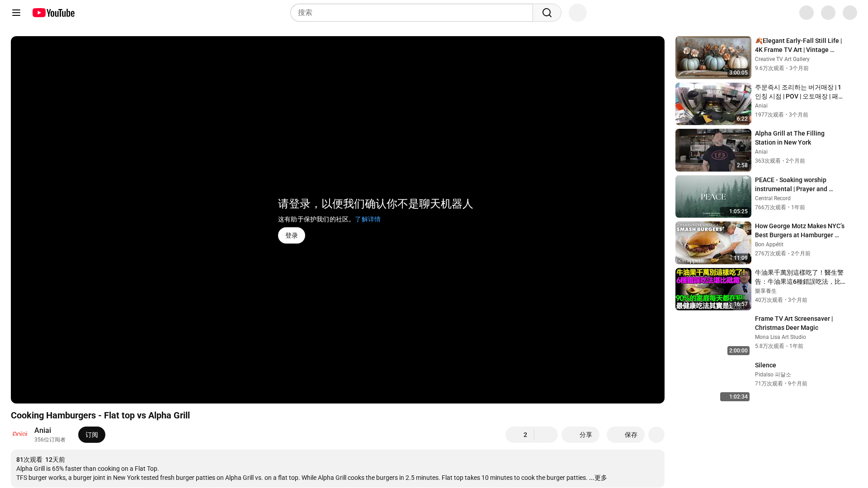Click the 保存 save button
868x488 pixels.
625,435
